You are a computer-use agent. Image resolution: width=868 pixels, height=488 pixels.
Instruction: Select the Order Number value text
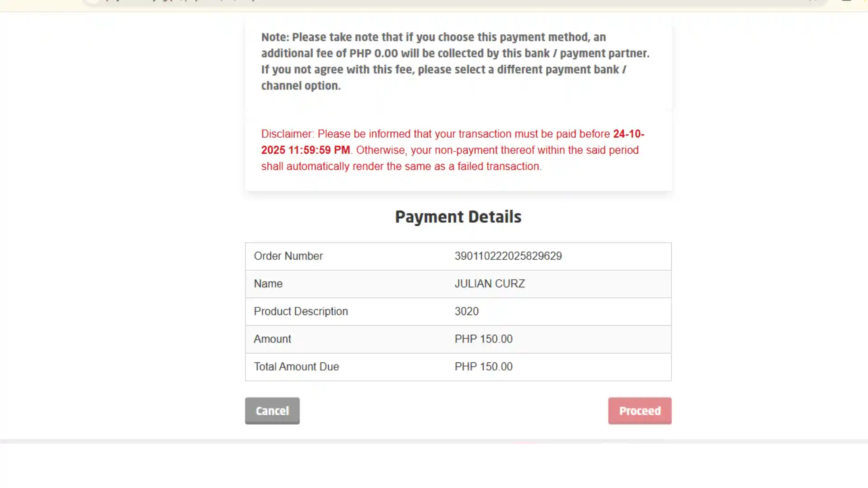click(x=508, y=256)
